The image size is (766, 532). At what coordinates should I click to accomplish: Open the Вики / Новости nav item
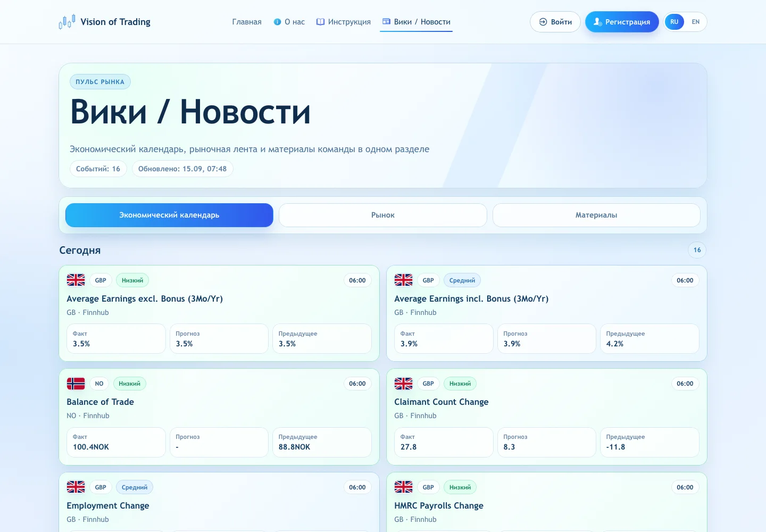point(417,22)
